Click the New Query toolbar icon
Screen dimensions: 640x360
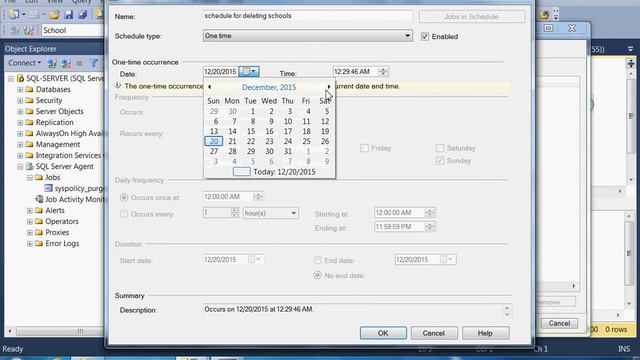coord(13,15)
